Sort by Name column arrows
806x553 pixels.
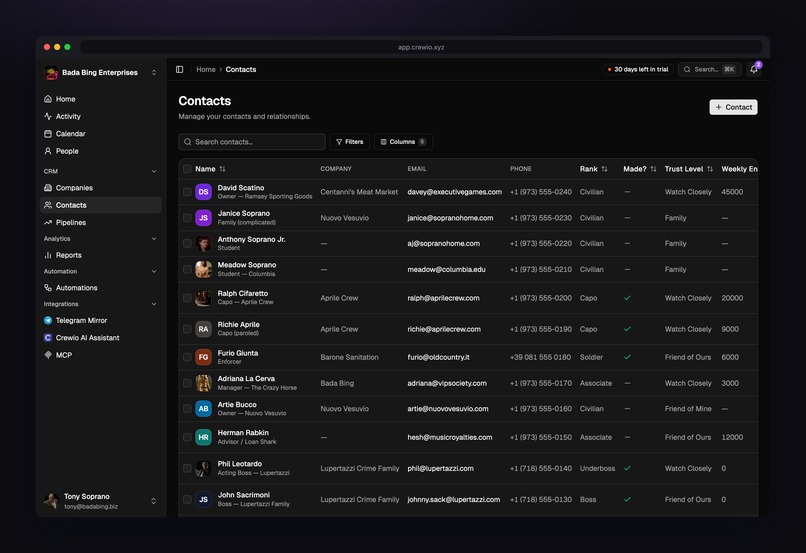click(x=222, y=169)
